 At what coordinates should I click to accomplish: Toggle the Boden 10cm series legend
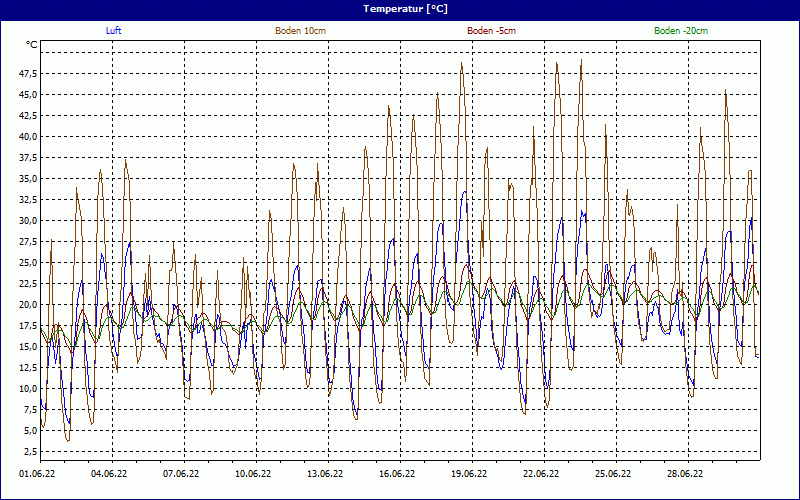[300, 31]
